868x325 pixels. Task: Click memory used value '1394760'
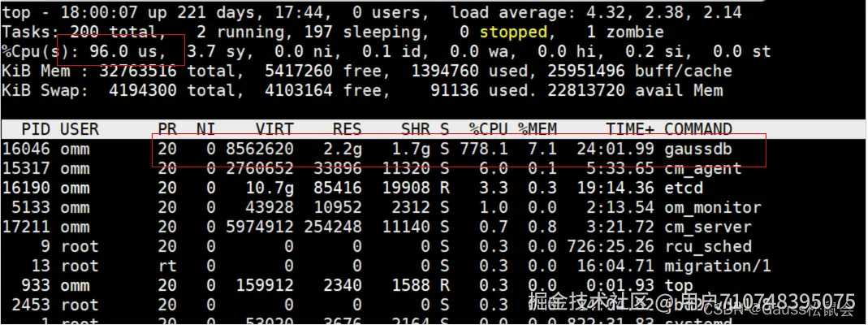pyautogui.click(x=446, y=71)
